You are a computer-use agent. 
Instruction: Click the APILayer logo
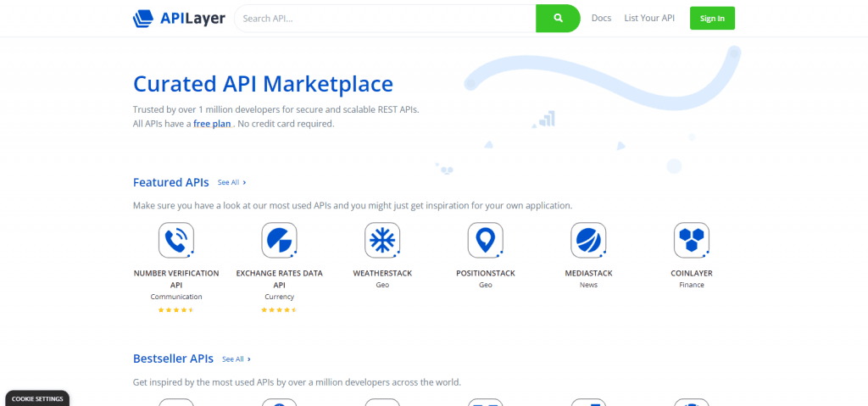click(179, 19)
